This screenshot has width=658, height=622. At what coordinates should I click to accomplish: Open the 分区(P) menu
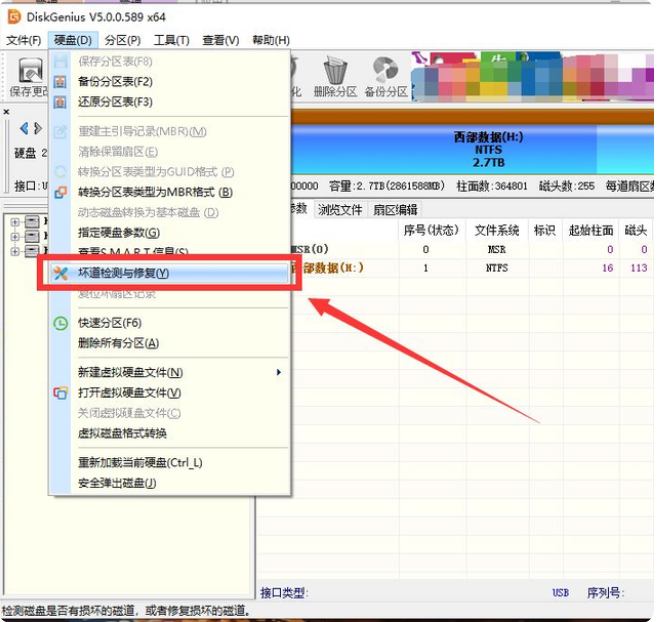(121, 40)
